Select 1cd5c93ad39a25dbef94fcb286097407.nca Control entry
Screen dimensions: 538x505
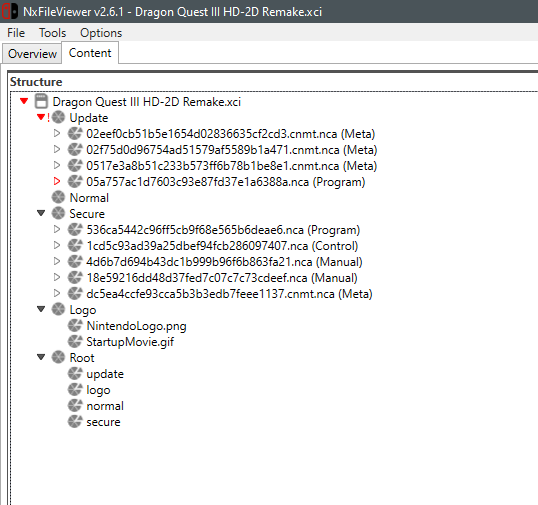222,246
